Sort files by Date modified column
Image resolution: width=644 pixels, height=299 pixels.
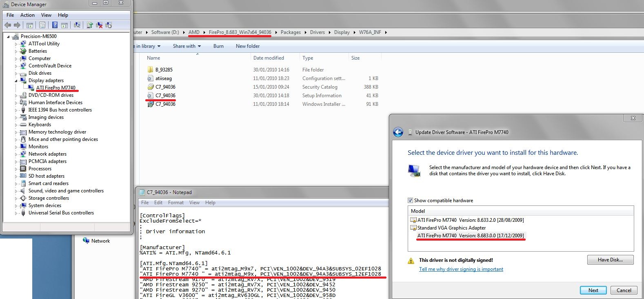(x=269, y=58)
